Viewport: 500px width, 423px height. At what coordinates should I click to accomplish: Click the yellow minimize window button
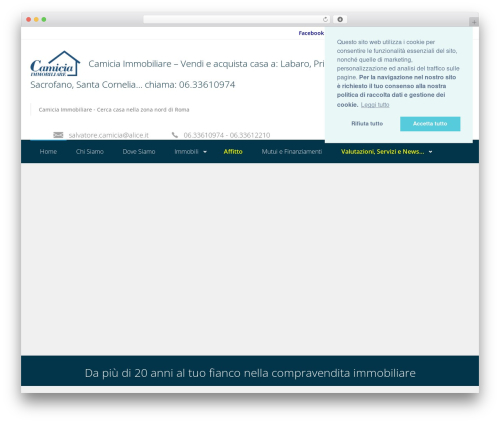pos(36,19)
